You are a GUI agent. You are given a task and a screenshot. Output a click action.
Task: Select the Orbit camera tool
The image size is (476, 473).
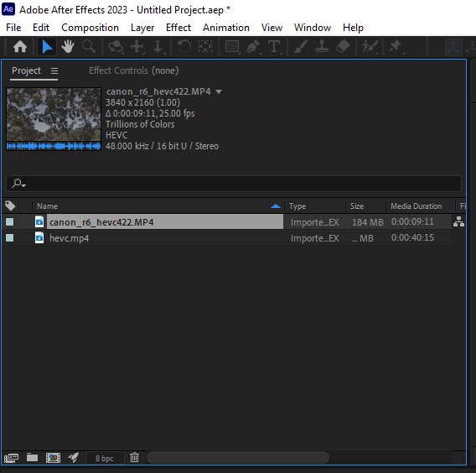tap(116, 47)
